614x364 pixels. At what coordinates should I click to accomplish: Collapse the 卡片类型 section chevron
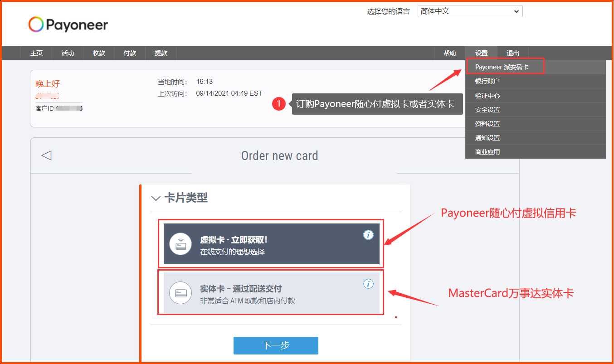[156, 198]
